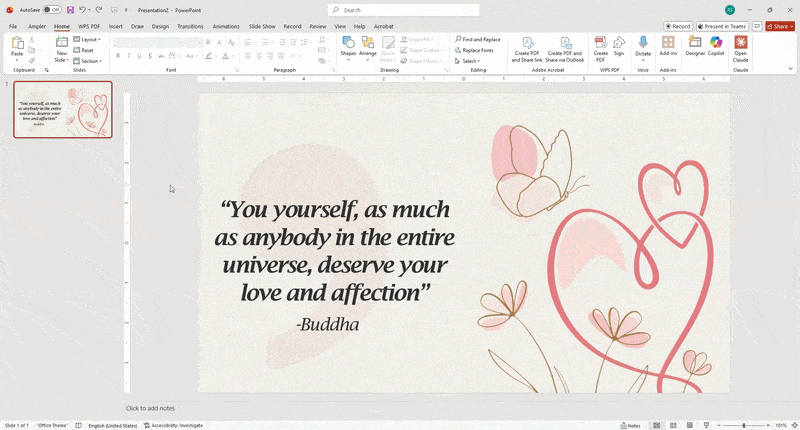
Task: Click the Record button near Share
Action: [678, 26]
